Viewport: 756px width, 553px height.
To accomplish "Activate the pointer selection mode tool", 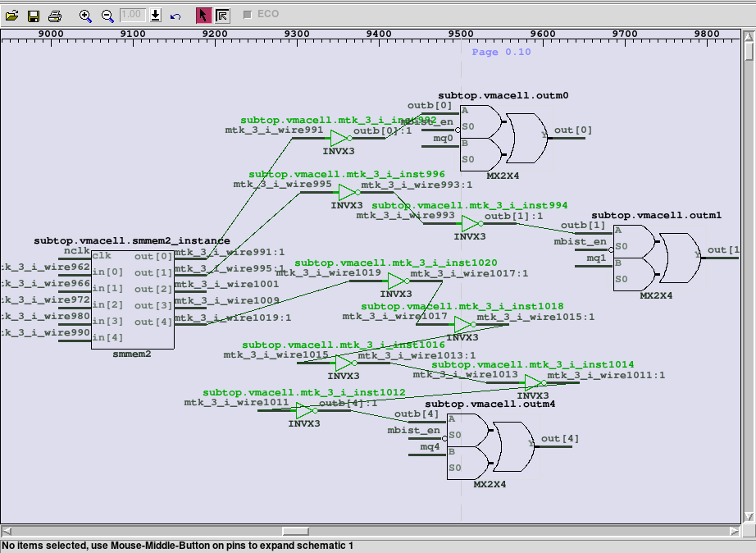I will (203, 16).
